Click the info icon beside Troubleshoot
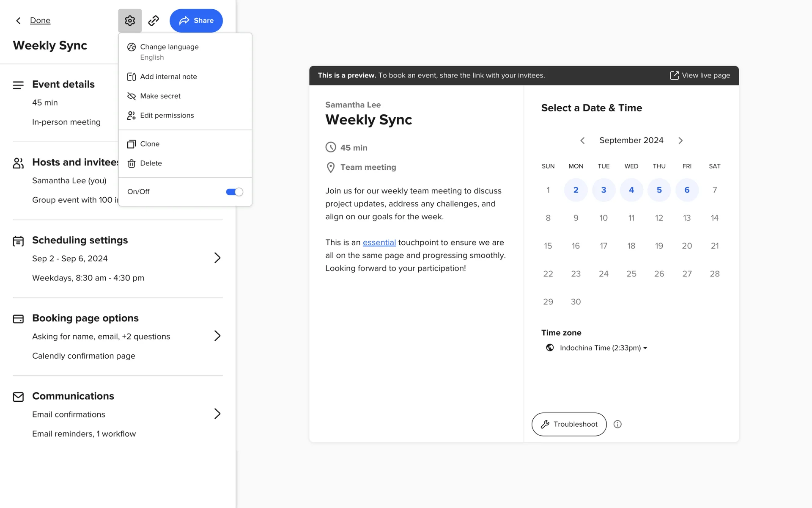The image size is (812, 508). point(617,424)
